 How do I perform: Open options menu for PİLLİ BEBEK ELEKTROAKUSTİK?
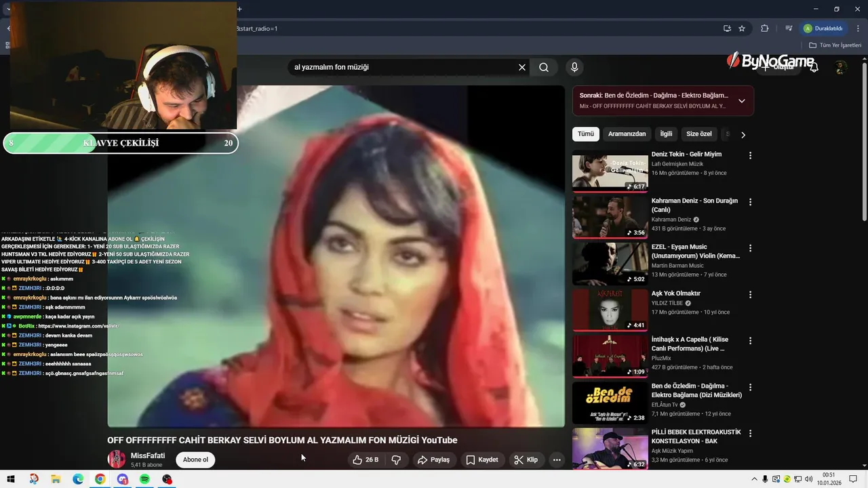[750, 434]
